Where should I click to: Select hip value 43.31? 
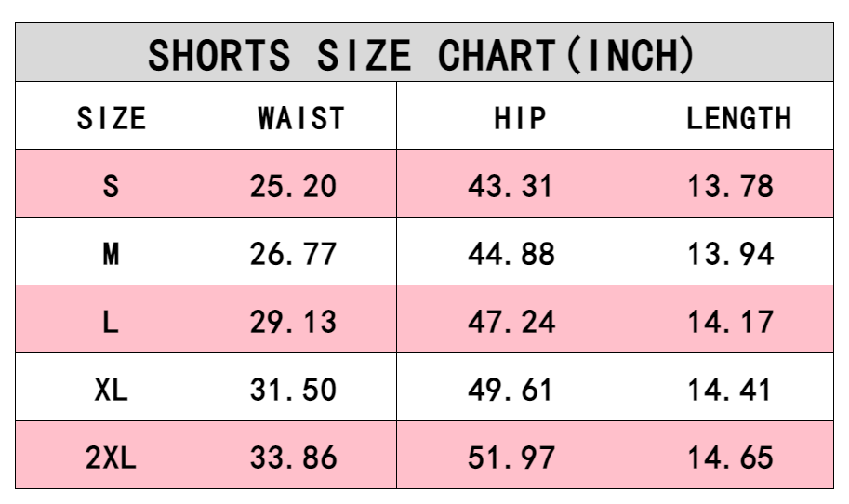[x=511, y=186]
